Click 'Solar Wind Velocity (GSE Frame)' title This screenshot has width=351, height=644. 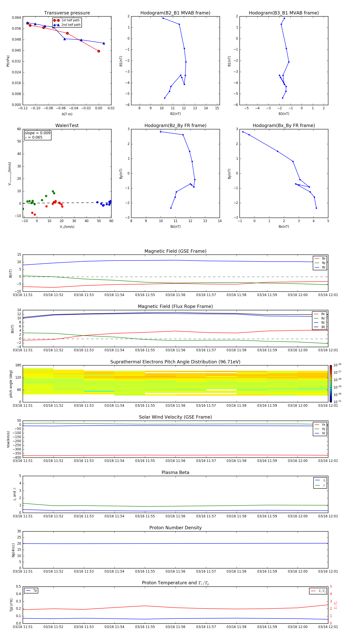pyautogui.click(x=175, y=417)
